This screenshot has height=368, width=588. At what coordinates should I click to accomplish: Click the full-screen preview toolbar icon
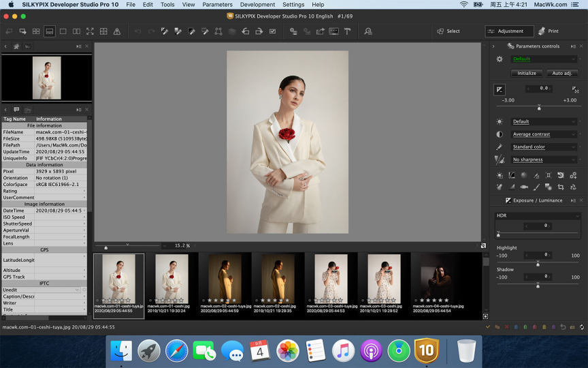(90, 31)
